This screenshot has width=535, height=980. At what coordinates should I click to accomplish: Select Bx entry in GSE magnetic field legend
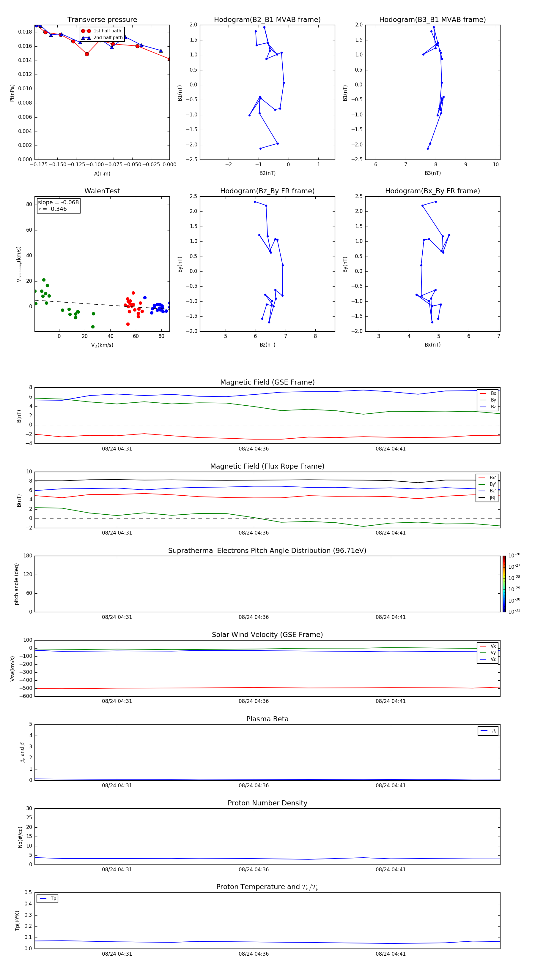488,393
